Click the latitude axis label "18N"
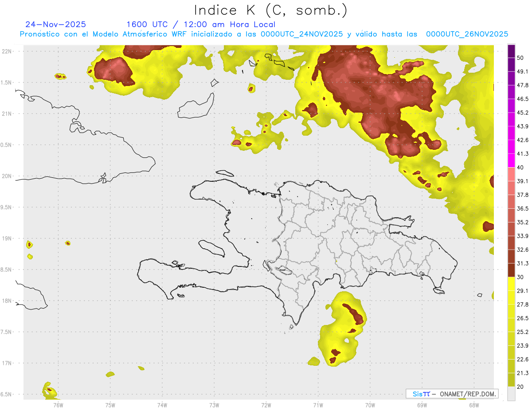This screenshot has height=411, width=532. [x=7, y=301]
